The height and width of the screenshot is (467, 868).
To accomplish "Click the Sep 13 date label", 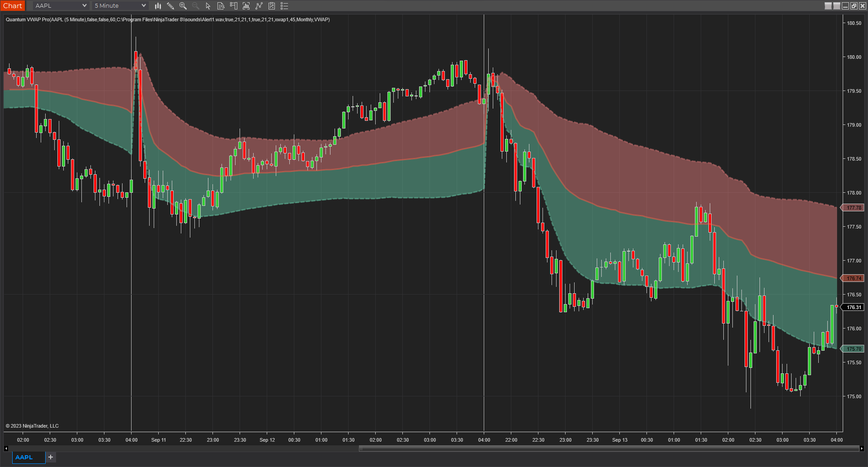I will [620, 440].
